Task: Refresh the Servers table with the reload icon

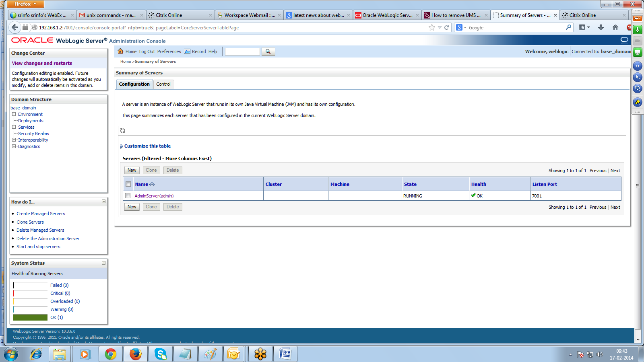Action: [122, 130]
